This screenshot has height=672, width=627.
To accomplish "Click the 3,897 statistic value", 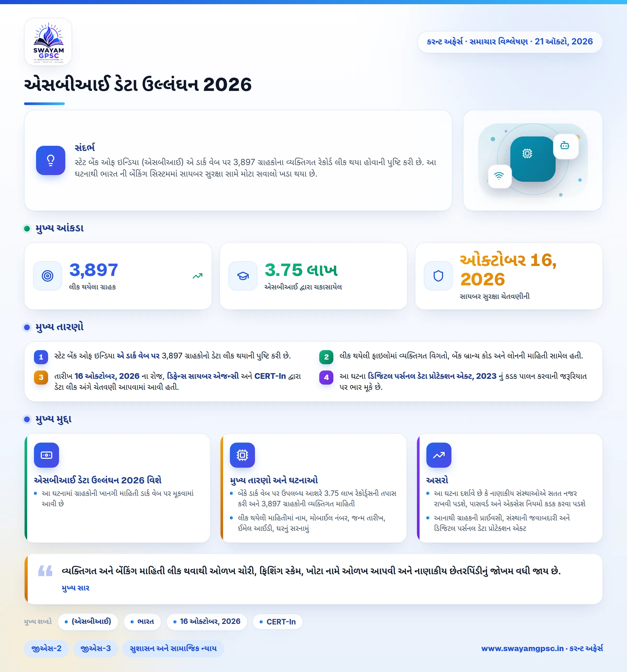I will (94, 270).
